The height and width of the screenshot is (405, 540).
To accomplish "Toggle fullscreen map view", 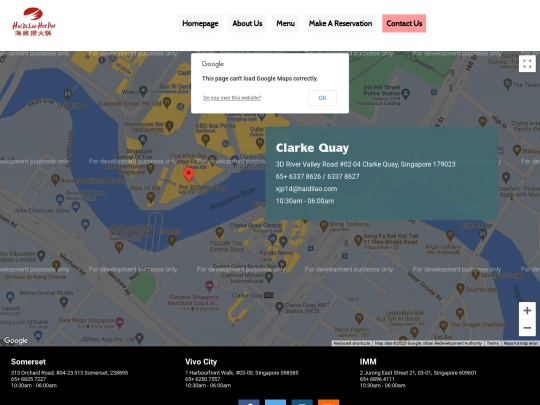I will pyautogui.click(x=527, y=64).
